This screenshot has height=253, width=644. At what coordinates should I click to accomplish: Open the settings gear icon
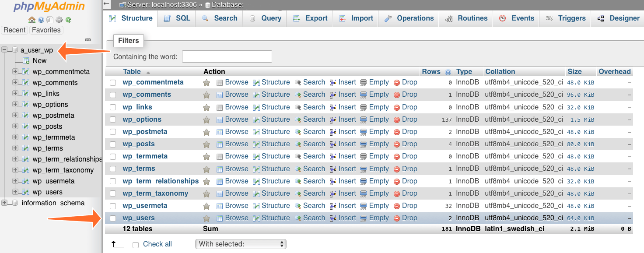pos(59,20)
